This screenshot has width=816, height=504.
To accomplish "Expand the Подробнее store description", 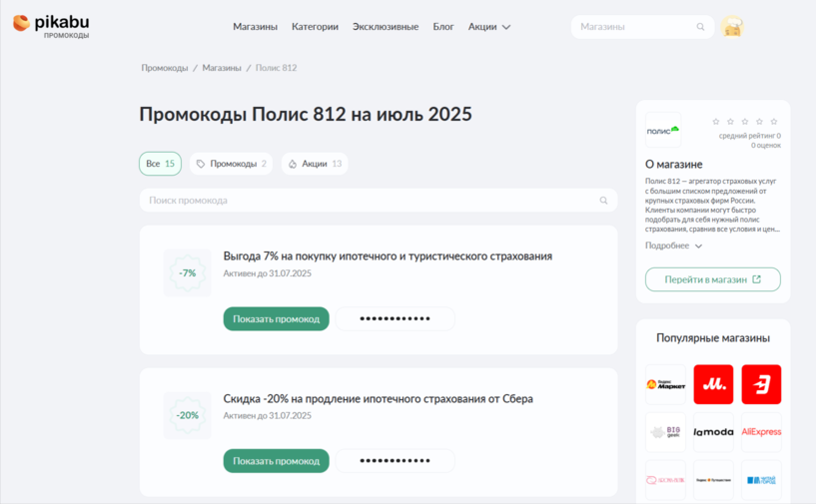I will pyautogui.click(x=673, y=246).
